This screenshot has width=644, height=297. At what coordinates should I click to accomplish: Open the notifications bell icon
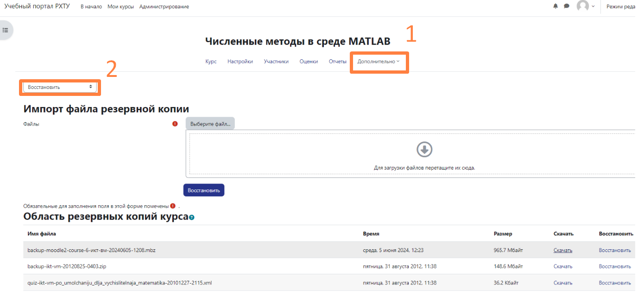(556, 6)
